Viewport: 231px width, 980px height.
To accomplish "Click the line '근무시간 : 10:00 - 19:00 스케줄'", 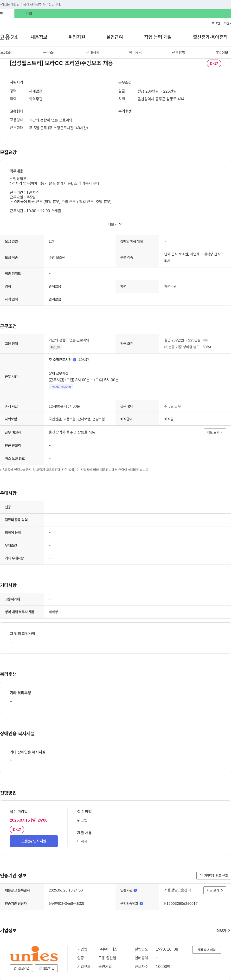I will click(35, 211).
